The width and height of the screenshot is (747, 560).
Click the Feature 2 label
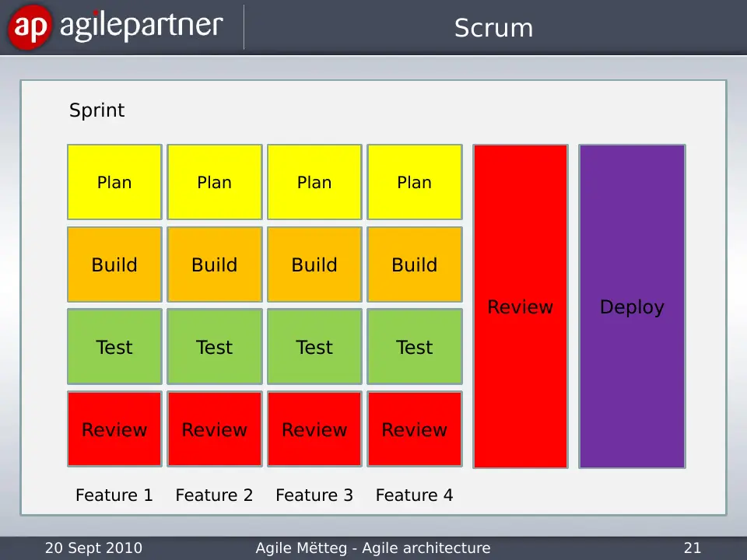point(215,495)
